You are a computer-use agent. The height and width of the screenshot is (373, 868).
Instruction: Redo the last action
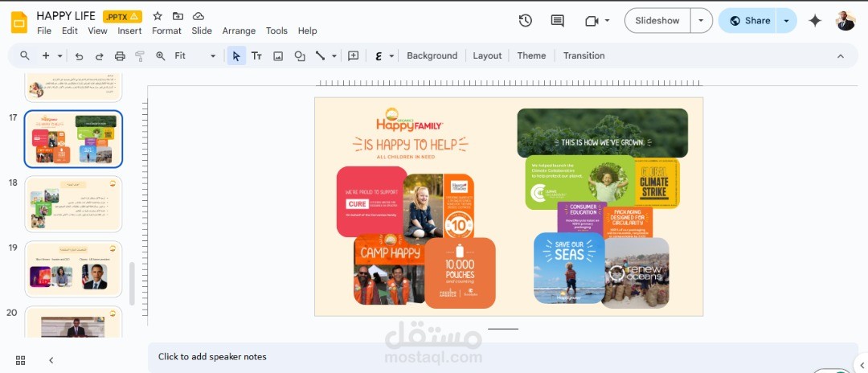(100, 56)
